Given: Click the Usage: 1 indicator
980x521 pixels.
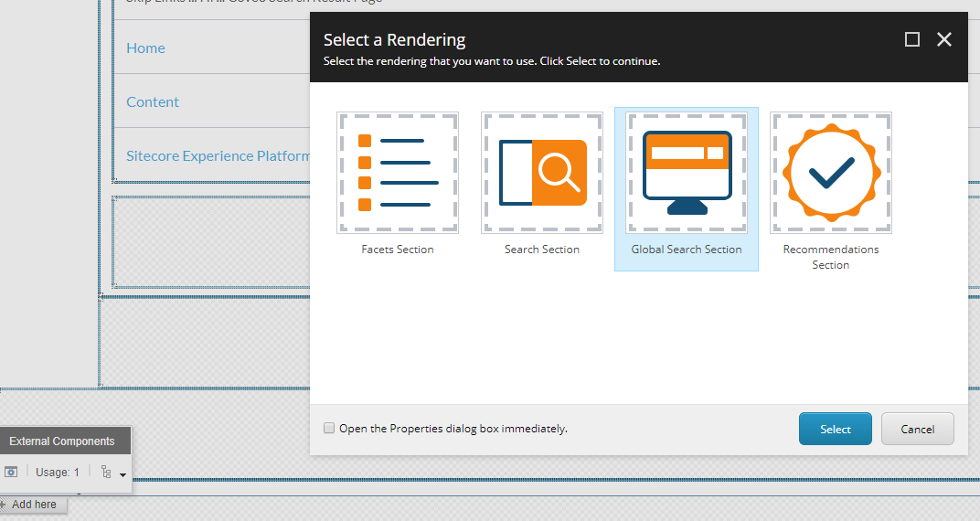Looking at the screenshot, I should click(58, 473).
